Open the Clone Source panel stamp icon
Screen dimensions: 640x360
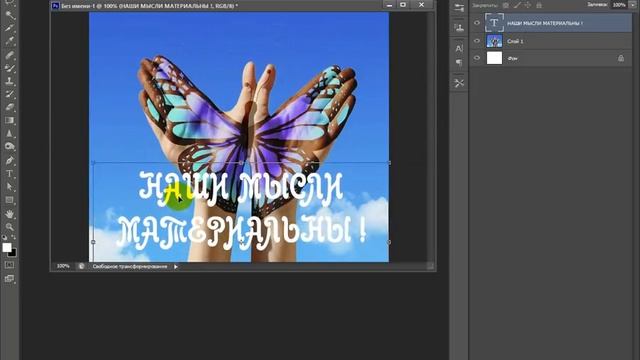point(459,28)
